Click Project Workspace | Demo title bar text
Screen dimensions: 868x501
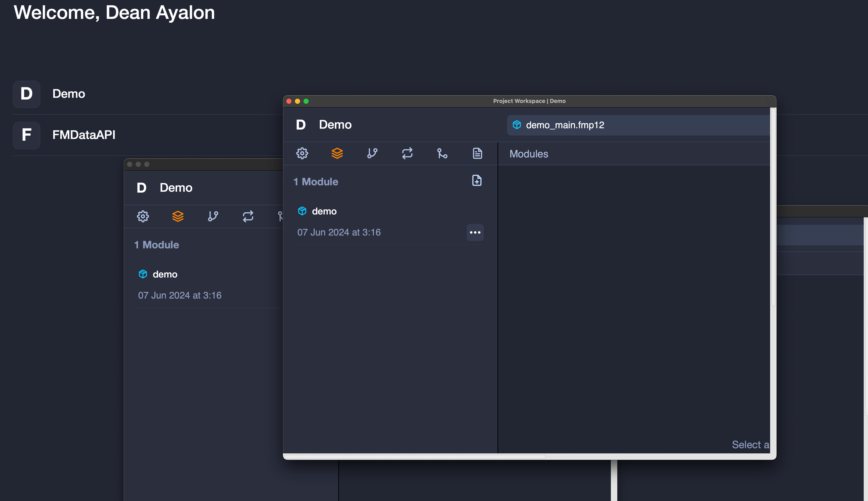click(x=529, y=101)
